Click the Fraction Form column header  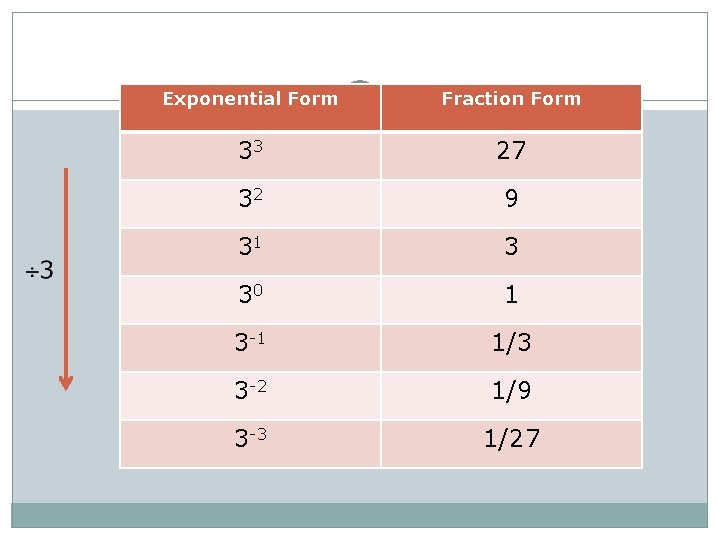(x=512, y=107)
